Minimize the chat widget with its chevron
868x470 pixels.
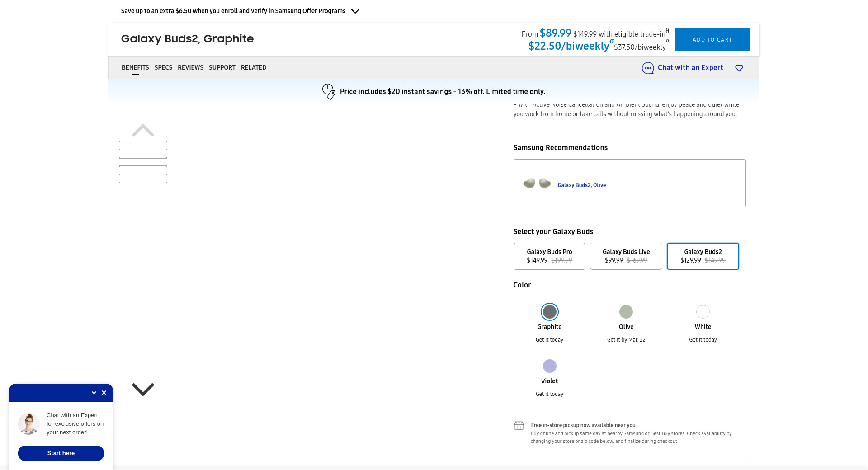(94, 393)
